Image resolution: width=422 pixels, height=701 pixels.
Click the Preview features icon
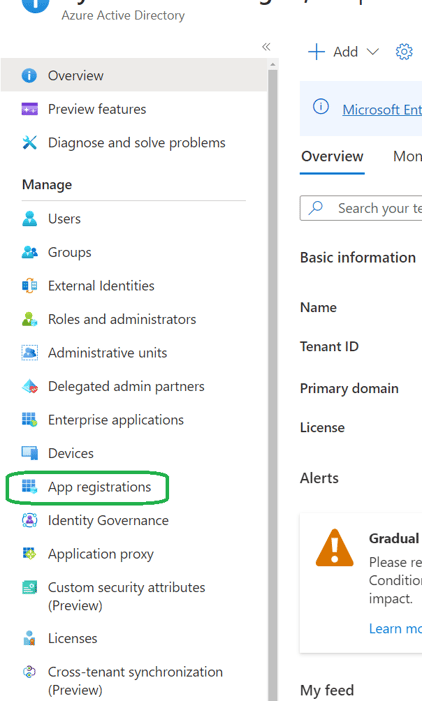tap(30, 109)
